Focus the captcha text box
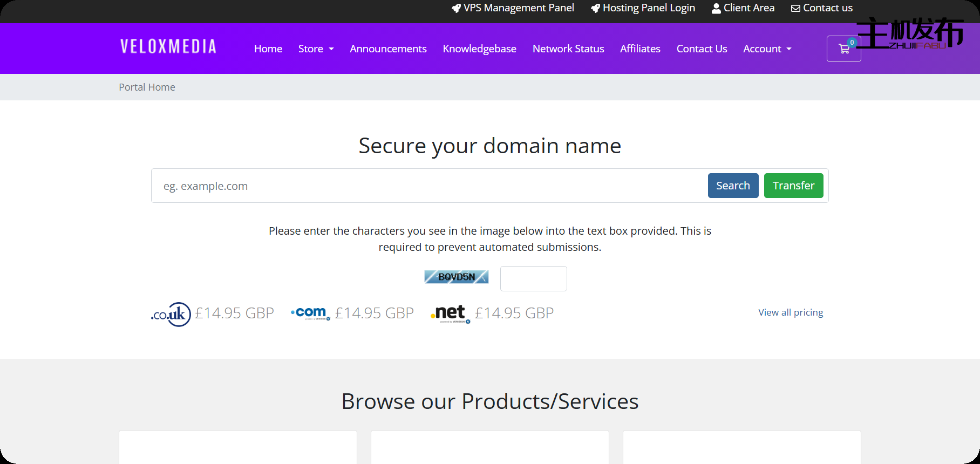 pyautogui.click(x=533, y=279)
